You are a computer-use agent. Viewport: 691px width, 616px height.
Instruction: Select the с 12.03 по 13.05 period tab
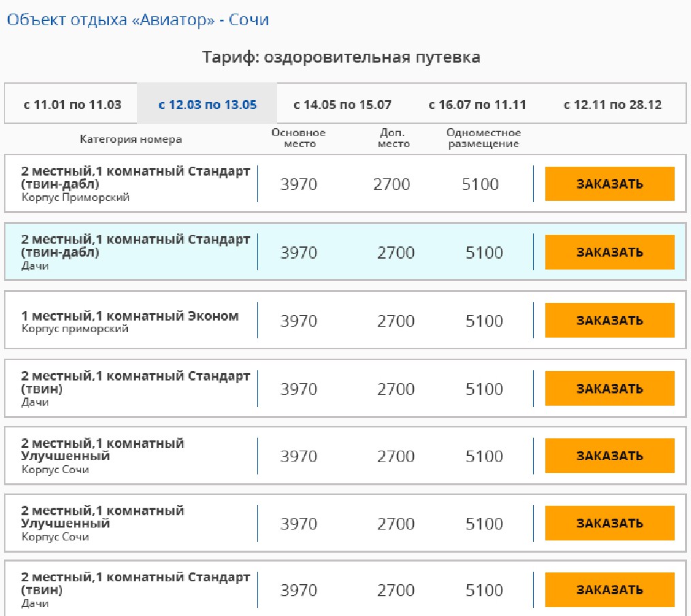[207, 105]
